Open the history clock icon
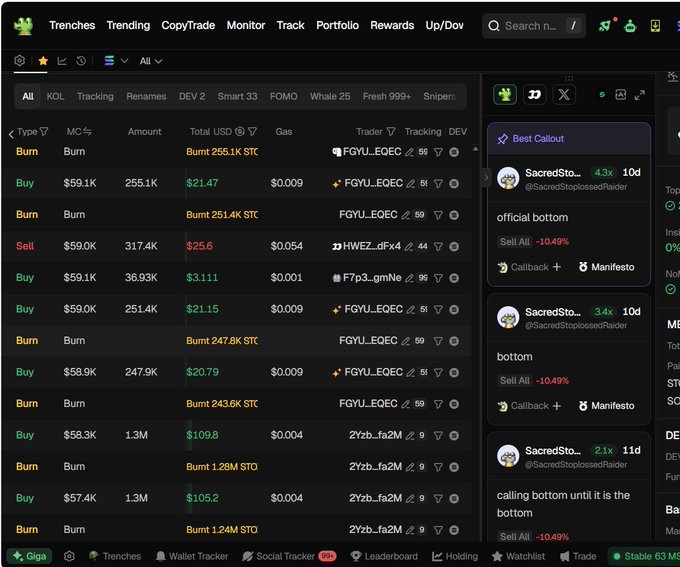The height and width of the screenshot is (567, 680). coord(81,61)
